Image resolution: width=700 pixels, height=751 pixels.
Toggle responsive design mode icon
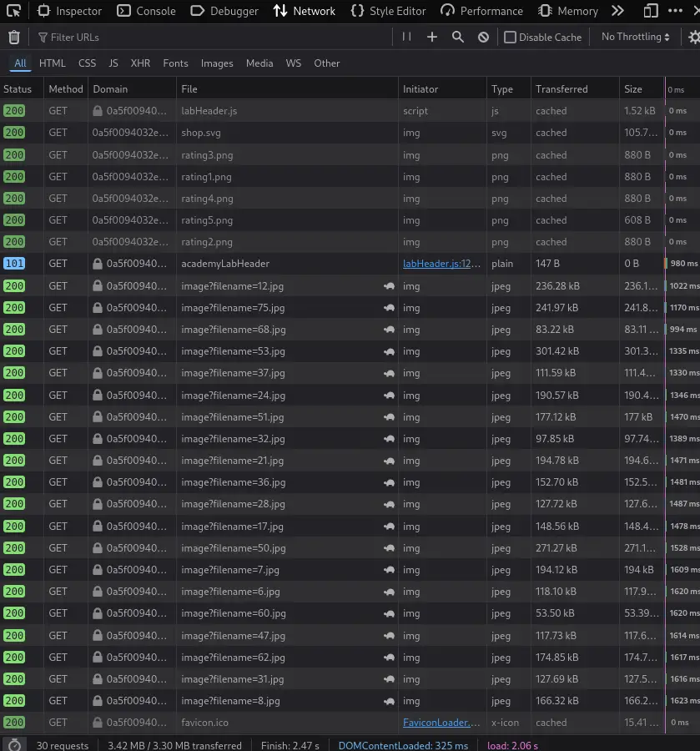(651, 11)
